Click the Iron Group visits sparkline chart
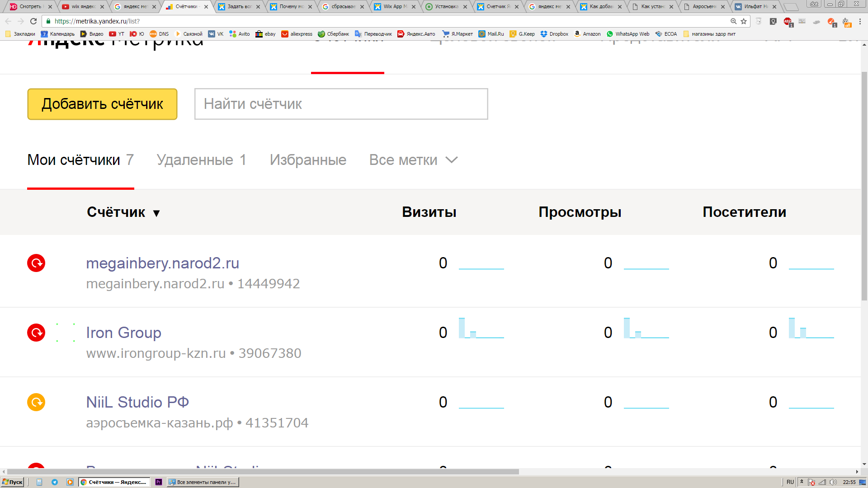The height and width of the screenshot is (488, 868). coord(481,328)
